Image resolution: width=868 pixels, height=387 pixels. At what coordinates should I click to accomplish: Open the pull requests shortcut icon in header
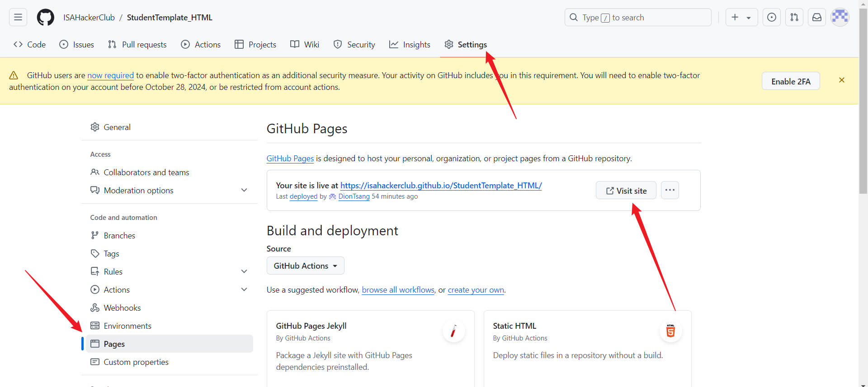click(x=794, y=17)
